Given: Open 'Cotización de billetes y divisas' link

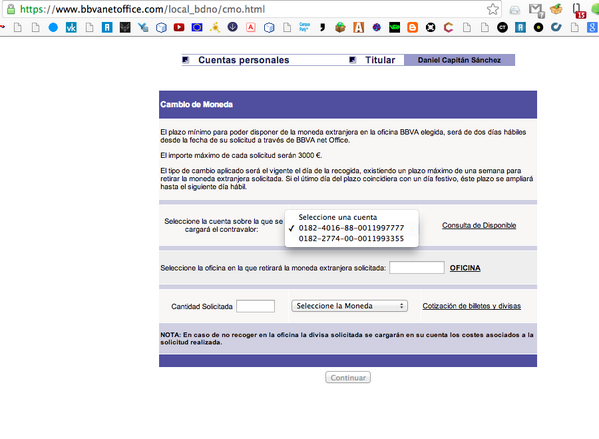Looking at the screenshot, I should tap(471, 306).
